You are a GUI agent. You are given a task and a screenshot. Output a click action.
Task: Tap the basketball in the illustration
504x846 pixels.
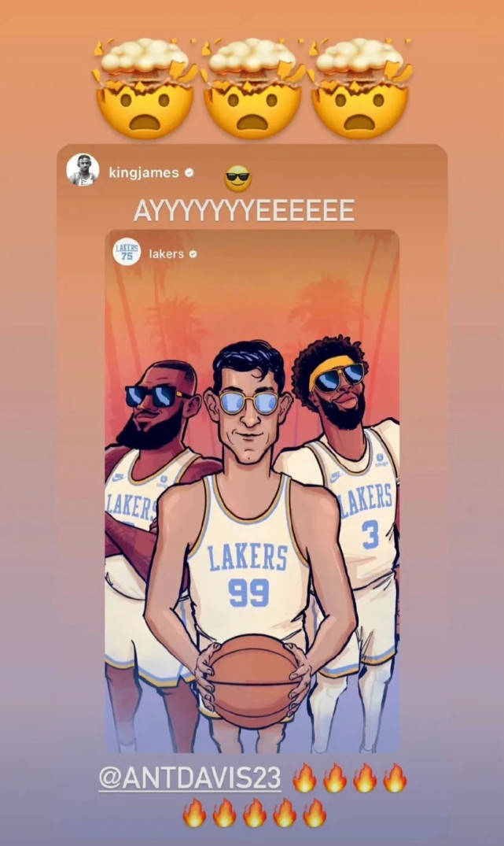click(x=252, y=682)
